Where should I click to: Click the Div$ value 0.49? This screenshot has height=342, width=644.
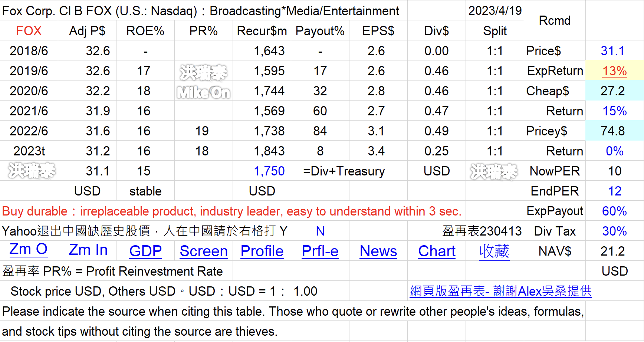coord(437,131)
